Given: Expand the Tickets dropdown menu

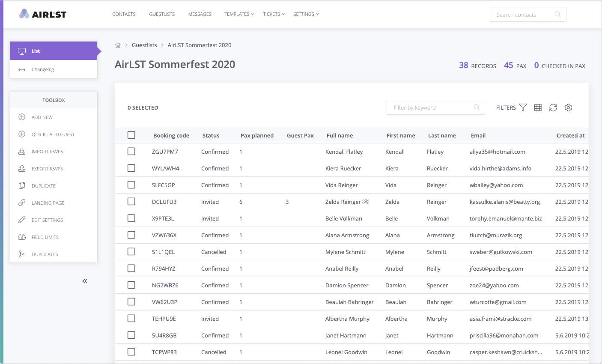Looking at the screenshot, I should click(x=274, y=14).
